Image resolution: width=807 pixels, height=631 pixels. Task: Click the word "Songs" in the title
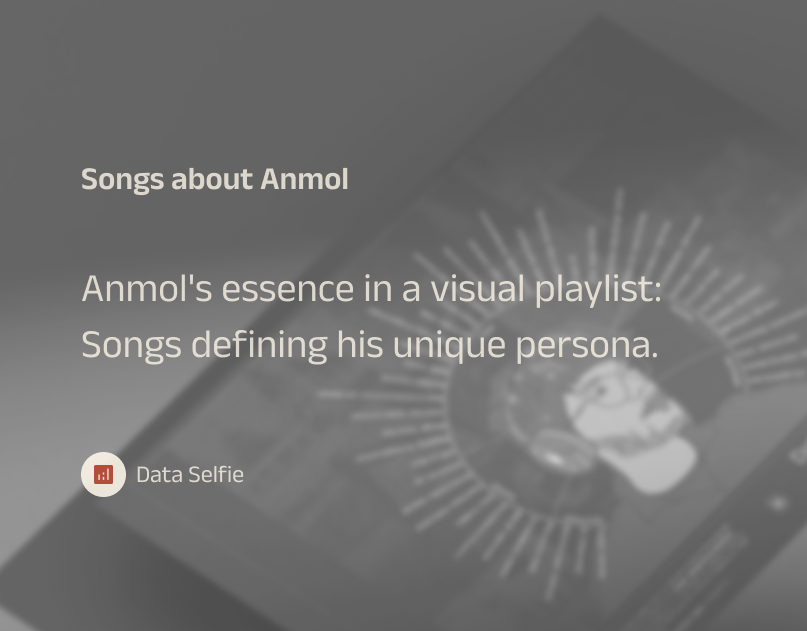[122, 180]
